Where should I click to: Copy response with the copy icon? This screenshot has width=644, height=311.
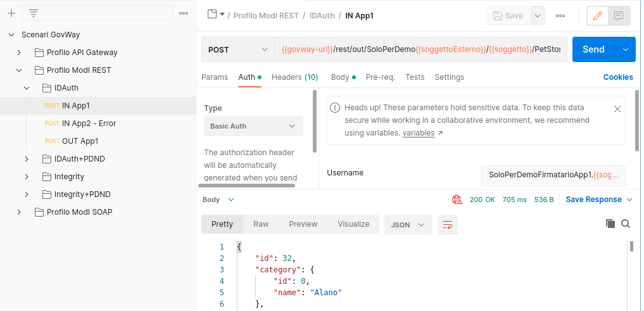(x=610, y=224)
